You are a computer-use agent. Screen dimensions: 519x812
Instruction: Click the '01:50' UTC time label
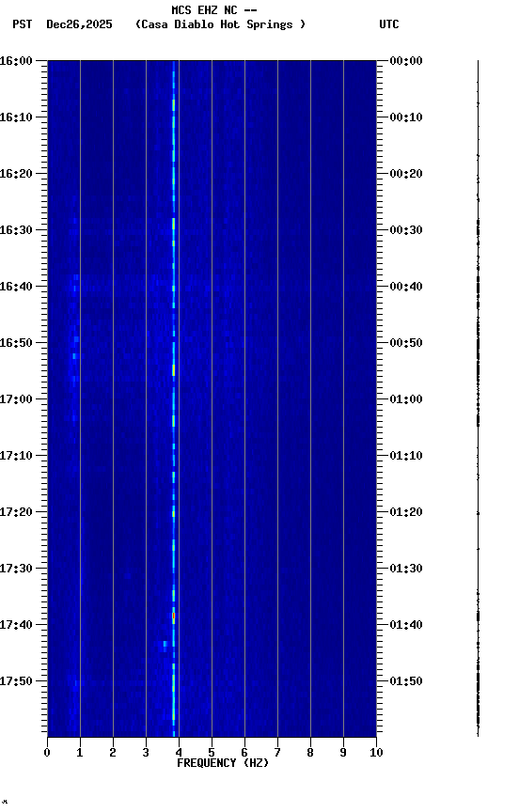(406, 681)
